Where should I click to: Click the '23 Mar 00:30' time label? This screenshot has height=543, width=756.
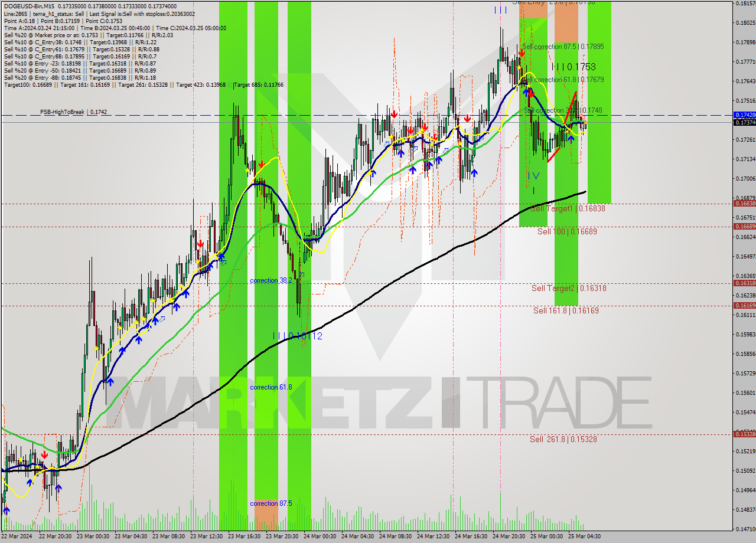pyautogui.click(x=94, y=537)
